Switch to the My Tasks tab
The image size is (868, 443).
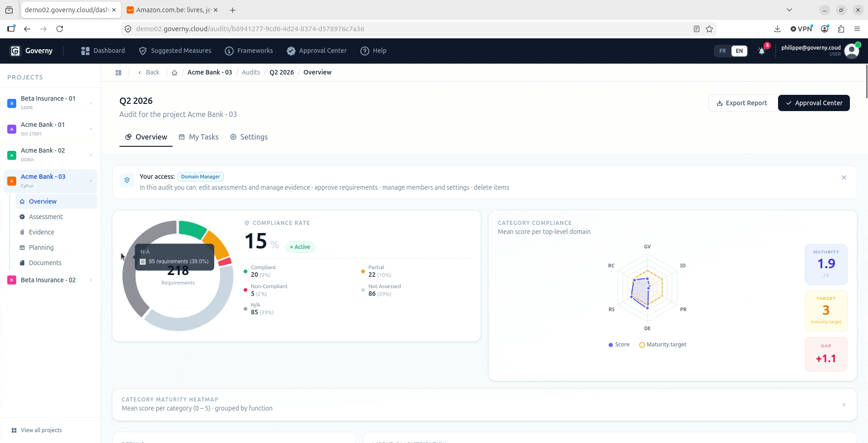click(x=198, y=137)
